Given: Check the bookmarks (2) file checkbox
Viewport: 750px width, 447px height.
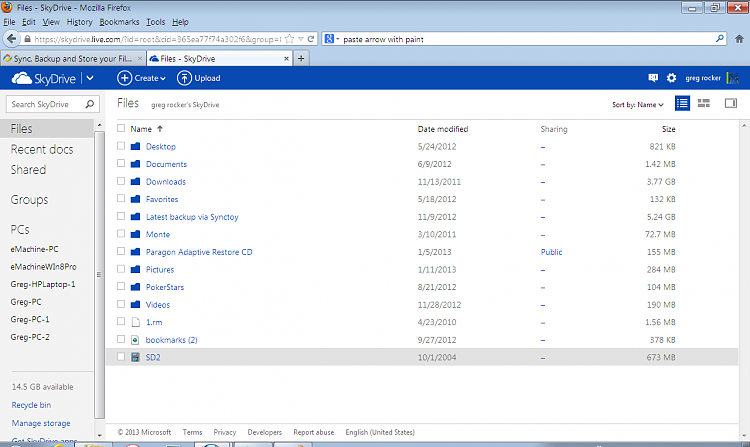Looking at the screenshot, I should (121, 339).
